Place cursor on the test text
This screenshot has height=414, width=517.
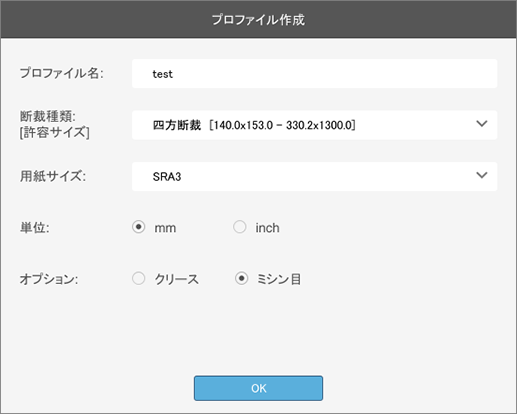pyautogui.click(x=162, y=74)
